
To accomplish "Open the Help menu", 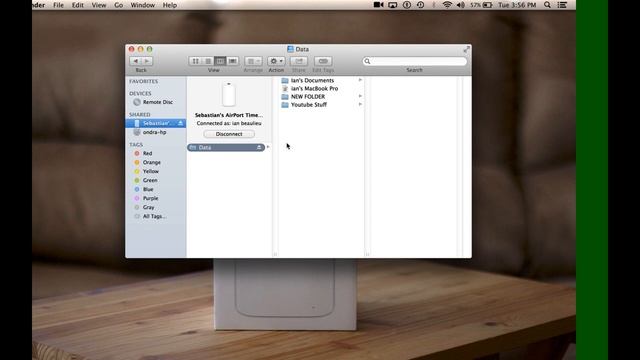I will click(x=170, y=5).
